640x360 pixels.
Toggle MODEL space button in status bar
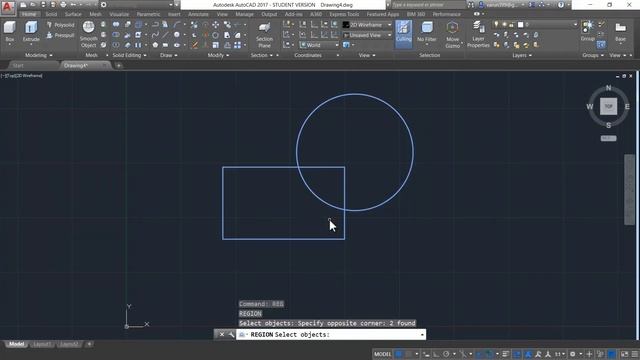(x=382, y=354)
